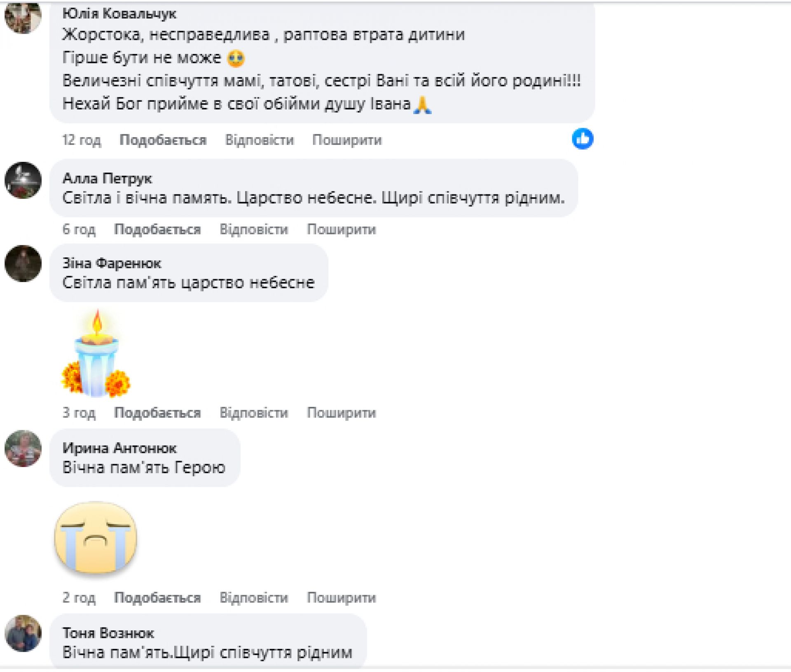This screenshot has height=672, width=791.
Task: Click the candle sticker image
Action: point(96,354)
